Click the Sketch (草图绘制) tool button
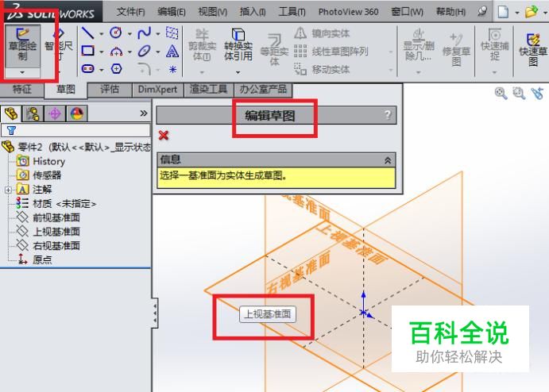Screen dimensions: 549x392 pos(22,46)
